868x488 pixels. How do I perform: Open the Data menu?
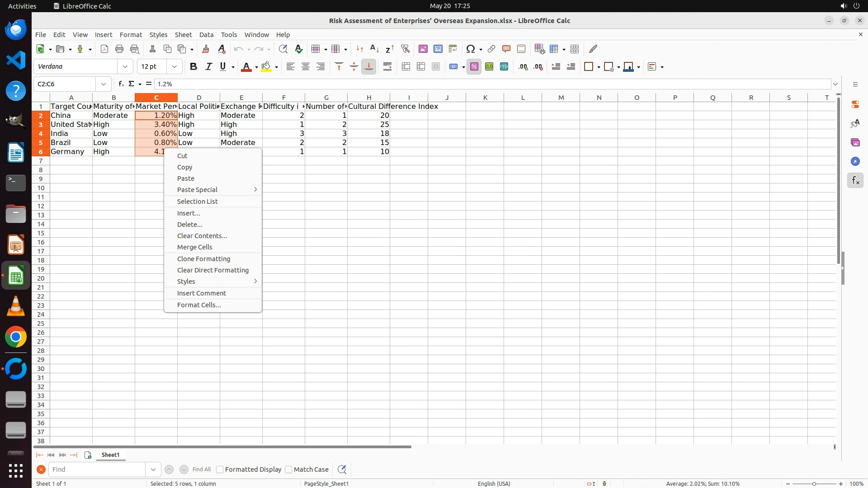click(206, 35)
